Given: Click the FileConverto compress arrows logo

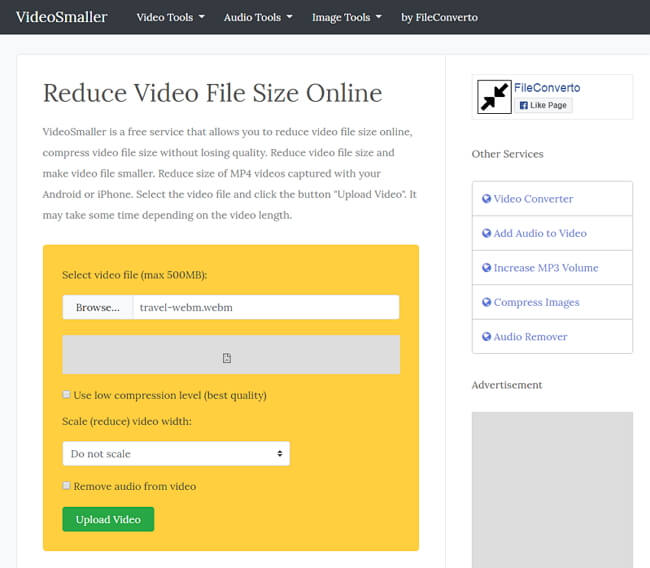Looking at the screenshot, I should (x=494, y=97).
